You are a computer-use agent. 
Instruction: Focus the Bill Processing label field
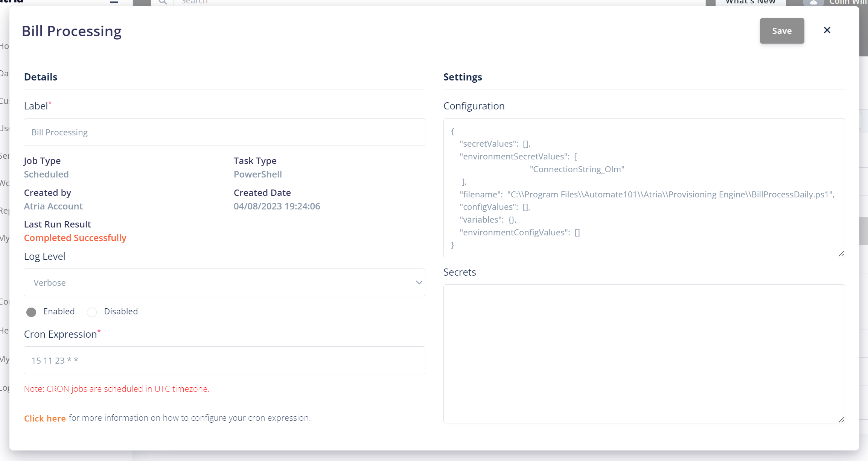(x=224, y=132)
